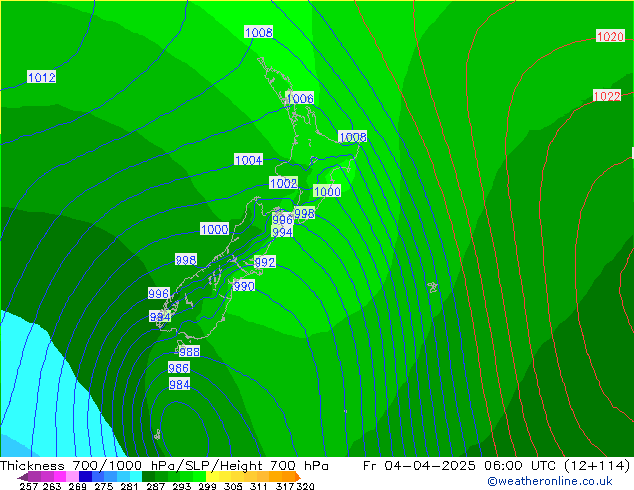Click the 257 value in the color scale

click(x=28, y=486)
